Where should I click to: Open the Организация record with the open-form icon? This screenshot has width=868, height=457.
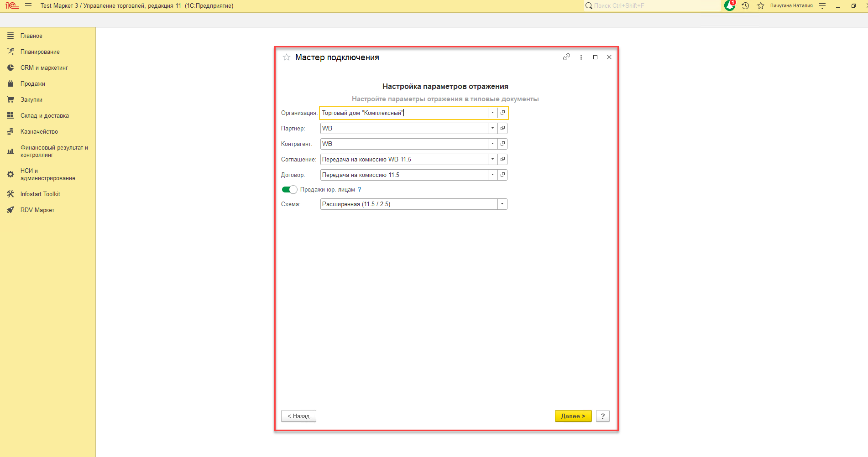pyautogui.click(x=502, y=113)
